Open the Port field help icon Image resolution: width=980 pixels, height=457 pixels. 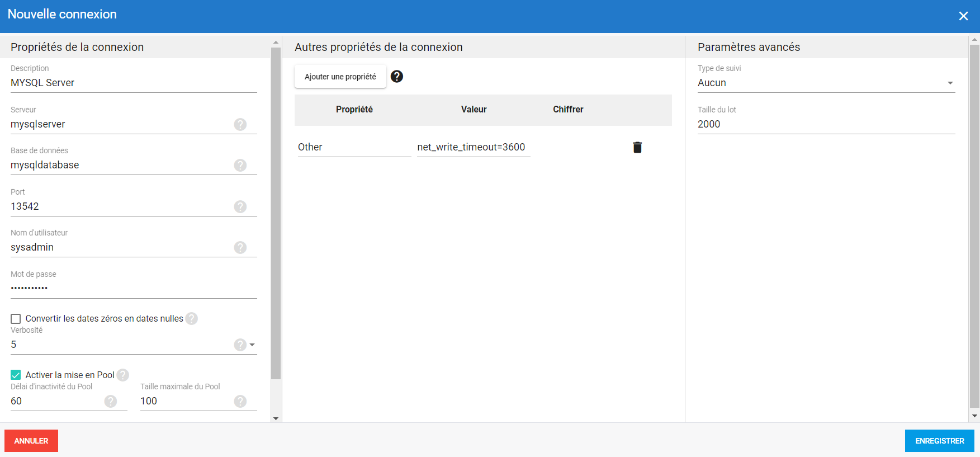(240, 206)
